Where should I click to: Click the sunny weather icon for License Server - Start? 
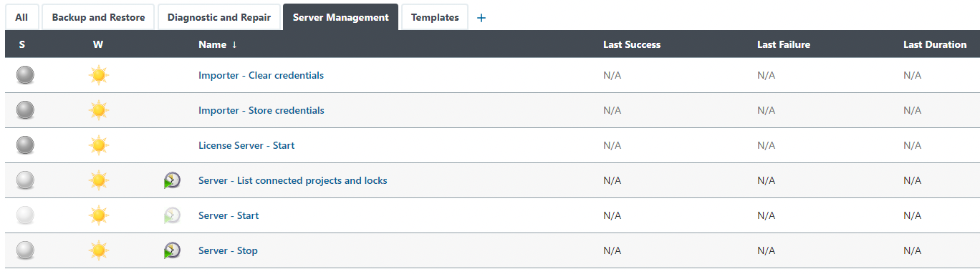99,145
